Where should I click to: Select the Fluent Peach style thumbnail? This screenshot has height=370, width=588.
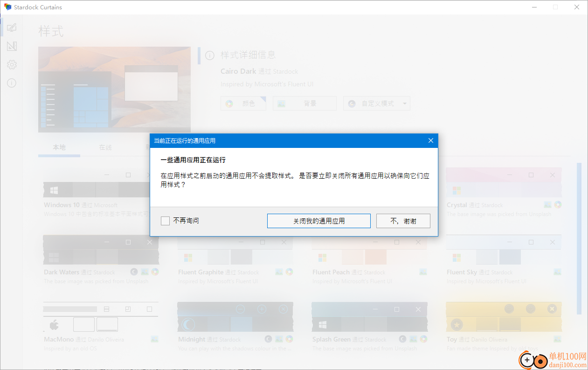click(369, 250)
